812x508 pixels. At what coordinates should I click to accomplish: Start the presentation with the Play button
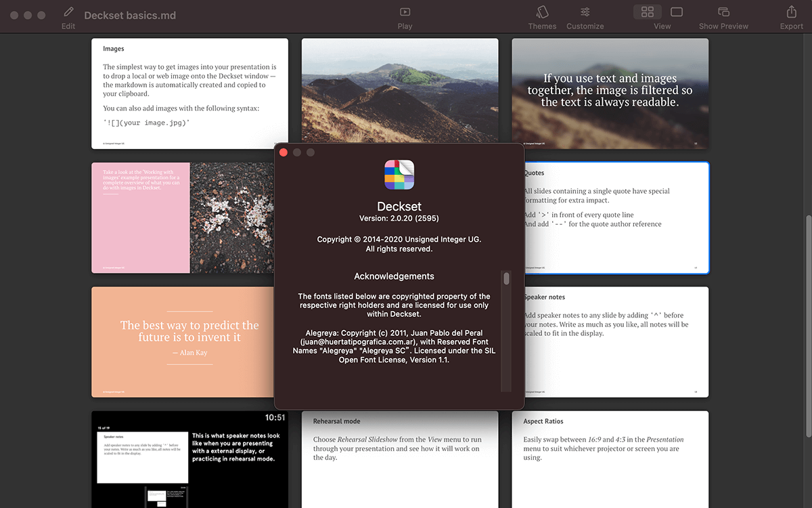pyautogui.click(x=405, y=12)
